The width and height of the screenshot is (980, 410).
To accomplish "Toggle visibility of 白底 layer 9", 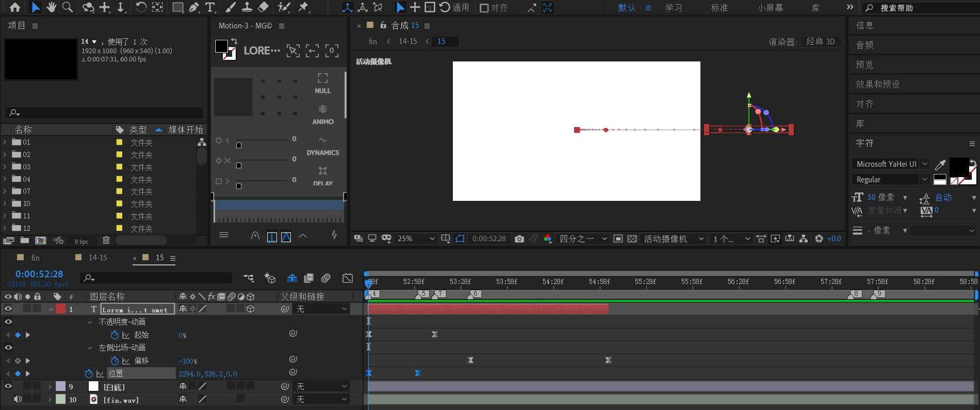I will pyautogui.click(x=8, y=386).
